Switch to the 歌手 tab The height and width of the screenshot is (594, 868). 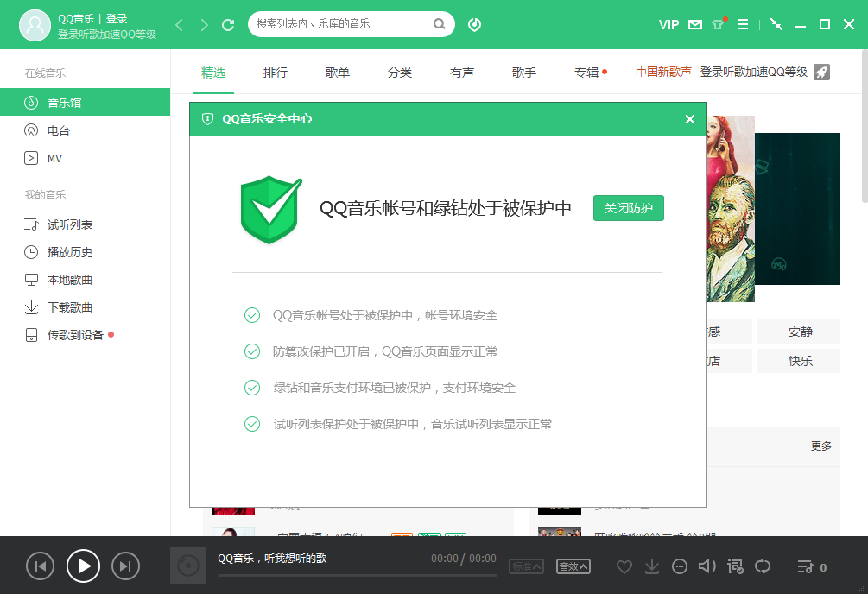523,73
